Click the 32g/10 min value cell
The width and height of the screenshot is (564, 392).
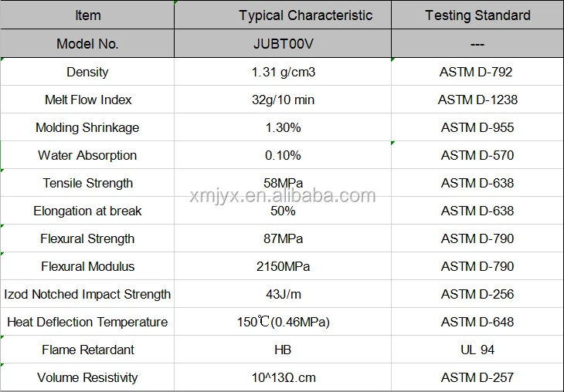click(x=283, y=100)
